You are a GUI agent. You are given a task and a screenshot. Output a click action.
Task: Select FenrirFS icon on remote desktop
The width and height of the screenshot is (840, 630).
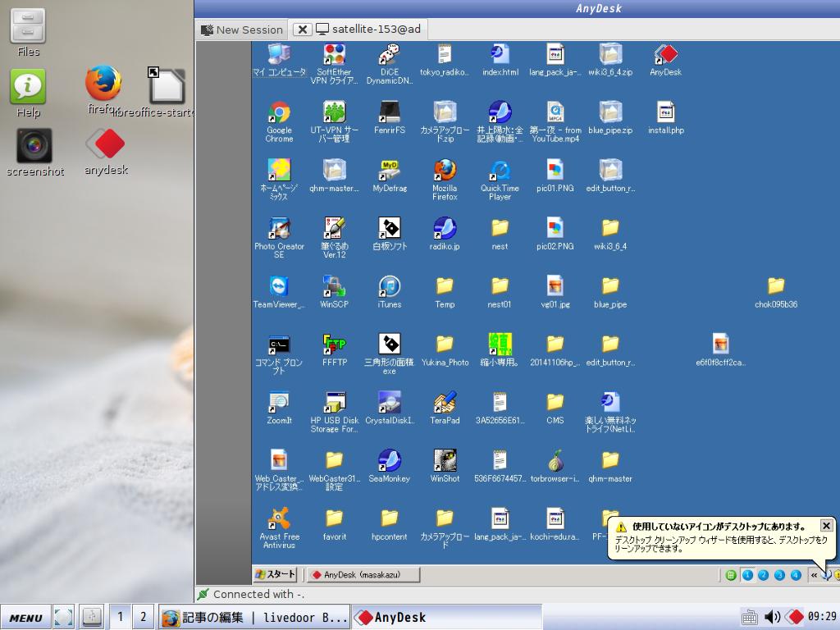(x=390, y=117)
